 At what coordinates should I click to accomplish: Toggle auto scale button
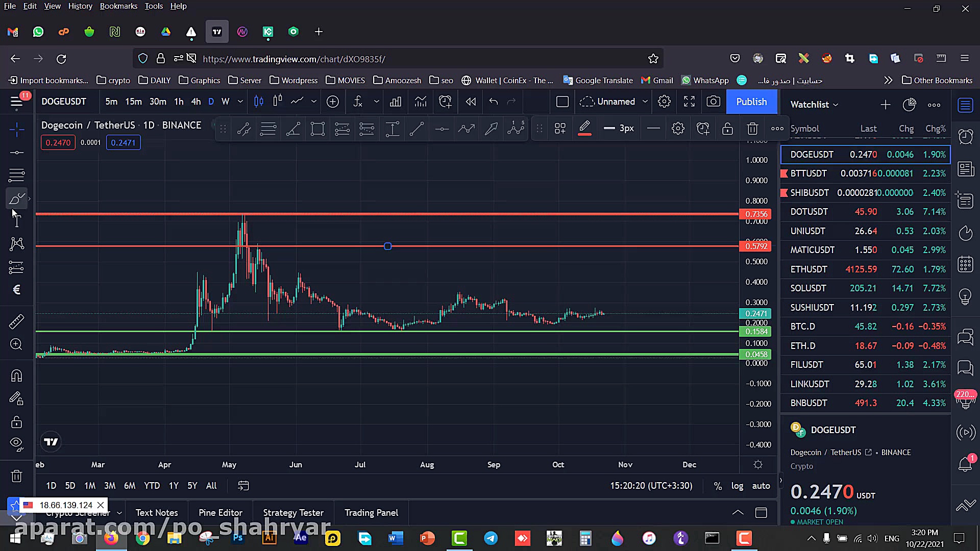click(x=761, y=486)
